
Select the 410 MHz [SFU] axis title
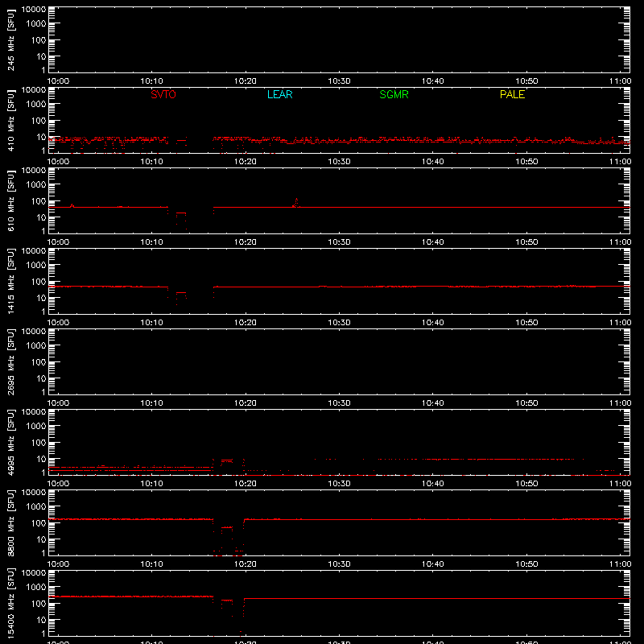coord(11,120)
